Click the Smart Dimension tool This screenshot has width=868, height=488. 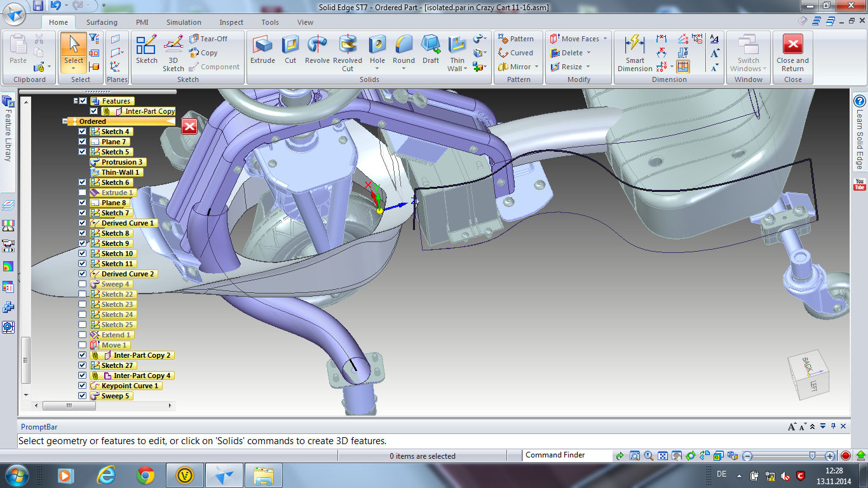click(x=635, y=53)
